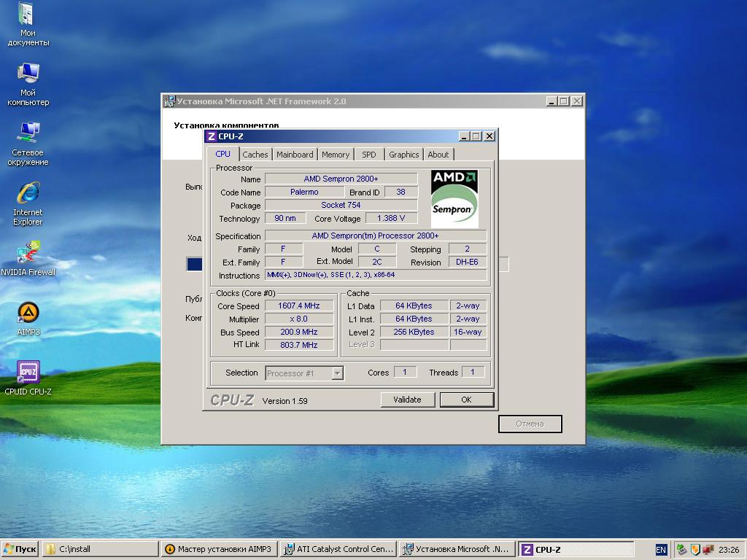Open the Мой компьютер desktop icon
747x560 pixels.
pyautogui.click(x=28, y=85)
